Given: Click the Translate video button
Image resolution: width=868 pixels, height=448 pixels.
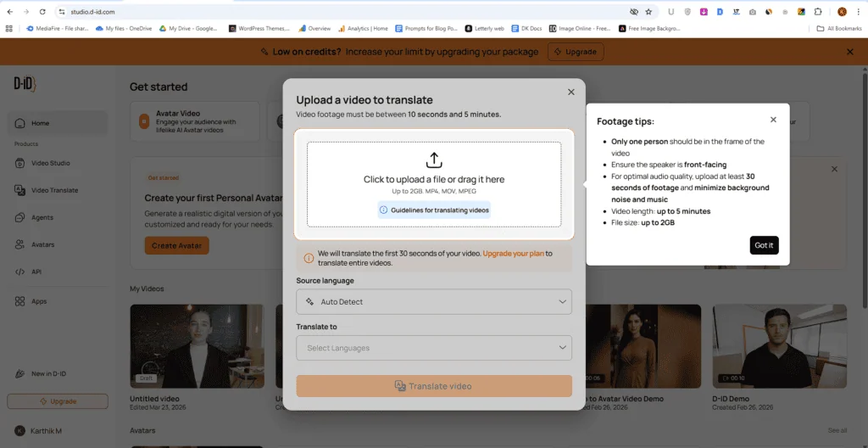Looking at the screenshot, I should (x=434, y=386).
